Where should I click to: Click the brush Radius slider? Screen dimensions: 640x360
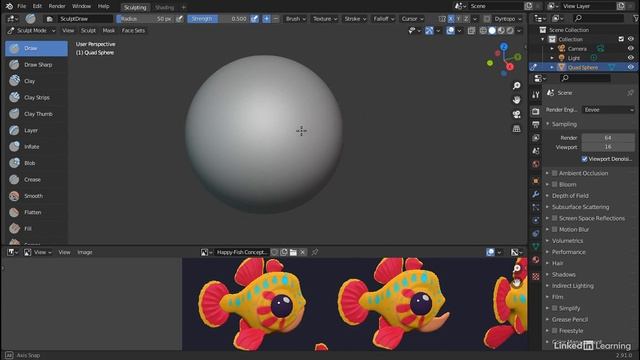point(145,19)
